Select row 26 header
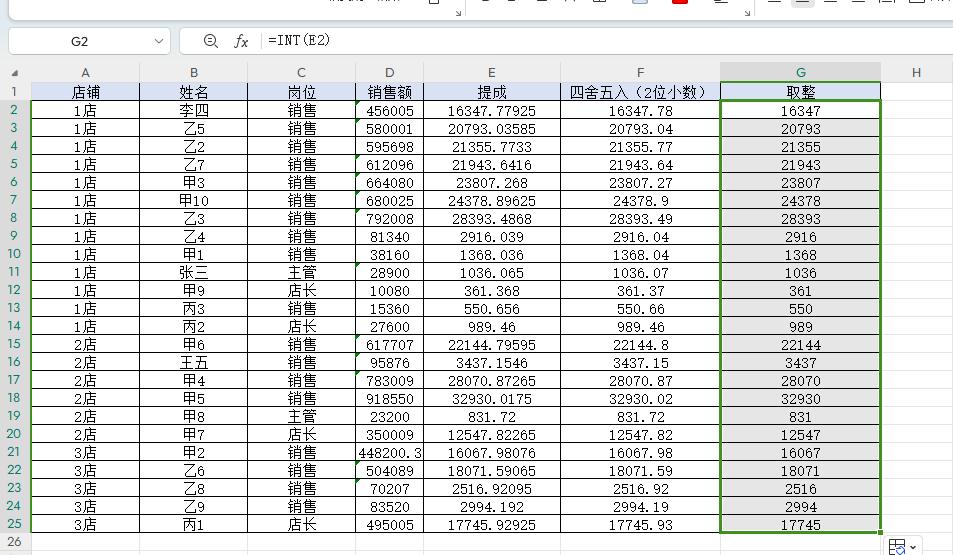 click(x=14, y=542)
